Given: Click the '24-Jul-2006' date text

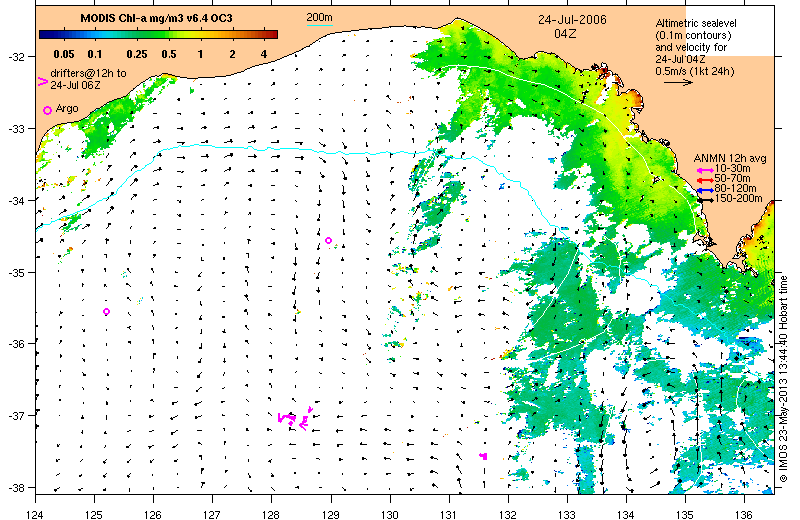Looking at the screenshot, I should pyautogui.click(x=572, y=20).
